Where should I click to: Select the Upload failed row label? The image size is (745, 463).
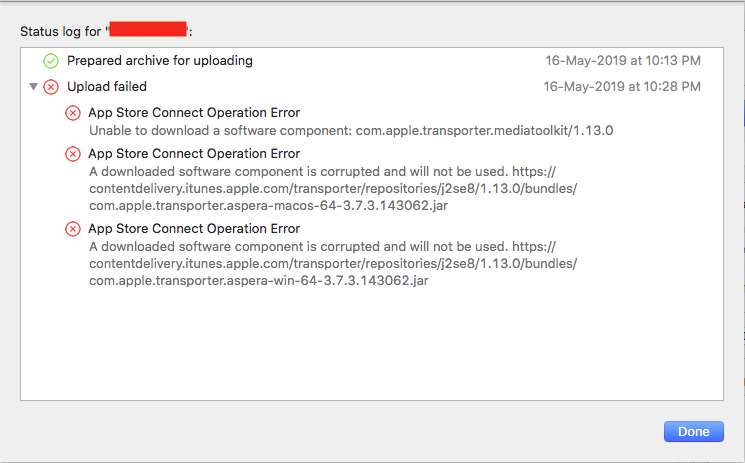point(107,87)
